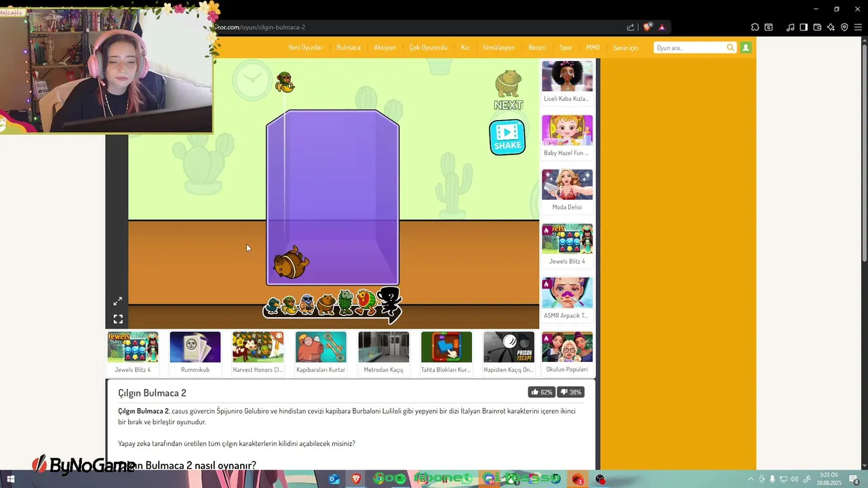The image size is (868, 488).
Task: Click the microphone icon in system tray
Action: pyautogui.click(x=772, y=479)
